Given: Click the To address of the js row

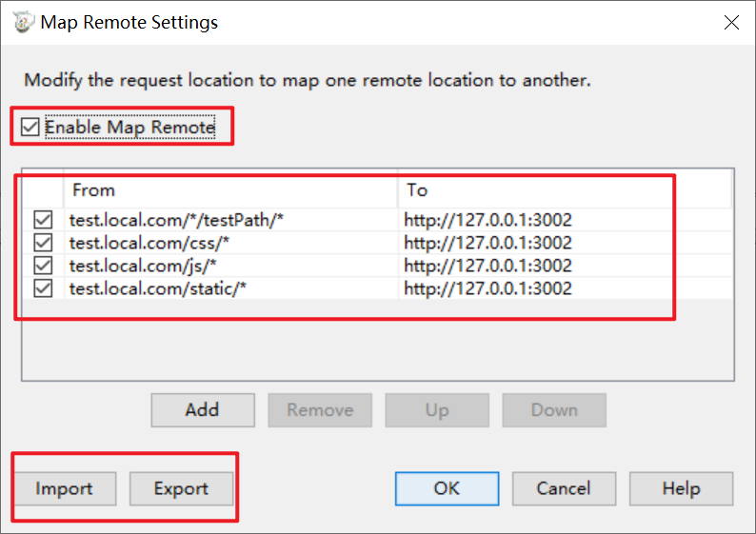Looking at the screenshot, I should (487, 266).
